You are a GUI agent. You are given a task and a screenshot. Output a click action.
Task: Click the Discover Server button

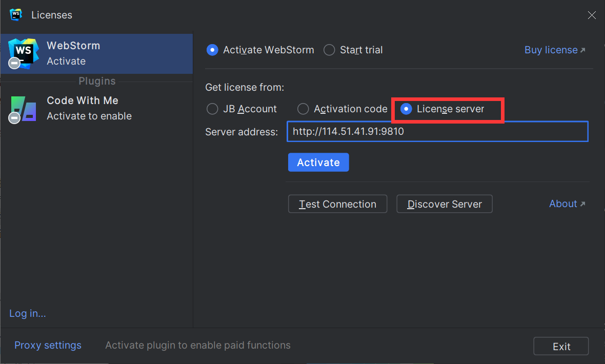445,204
